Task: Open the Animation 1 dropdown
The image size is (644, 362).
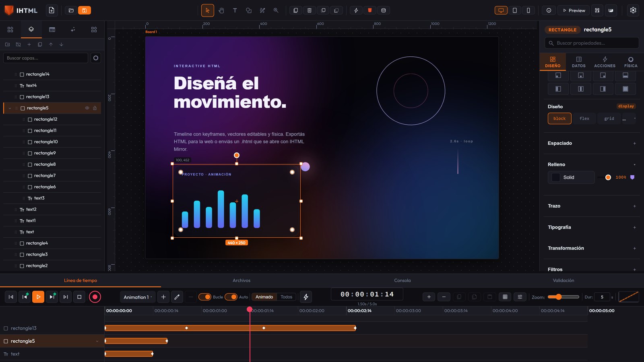Action: click(x=138, y=297)
